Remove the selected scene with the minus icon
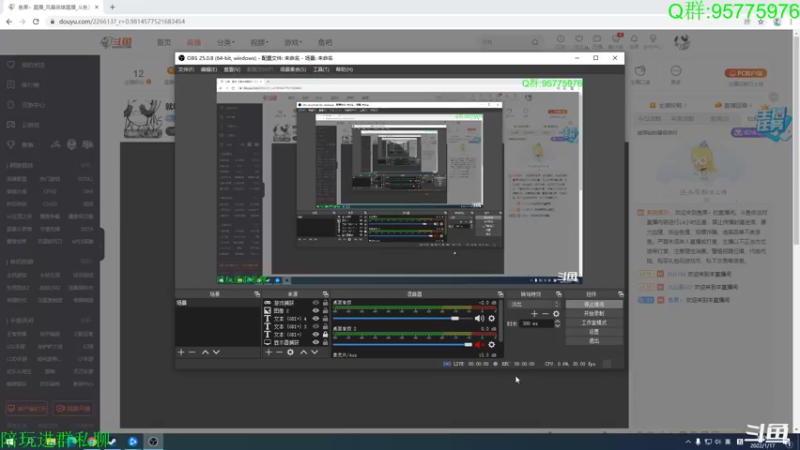This screenshot has height=450, width=800. point(192,352)
